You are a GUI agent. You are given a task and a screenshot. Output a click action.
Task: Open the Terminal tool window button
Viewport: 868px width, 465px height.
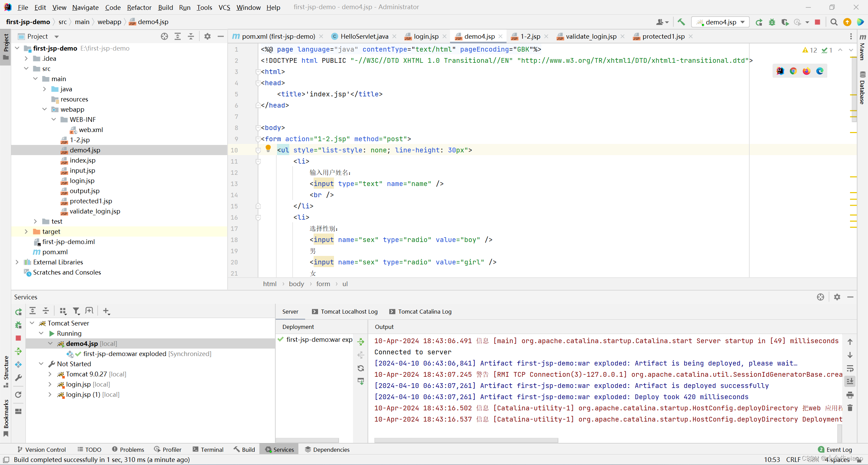208,449
